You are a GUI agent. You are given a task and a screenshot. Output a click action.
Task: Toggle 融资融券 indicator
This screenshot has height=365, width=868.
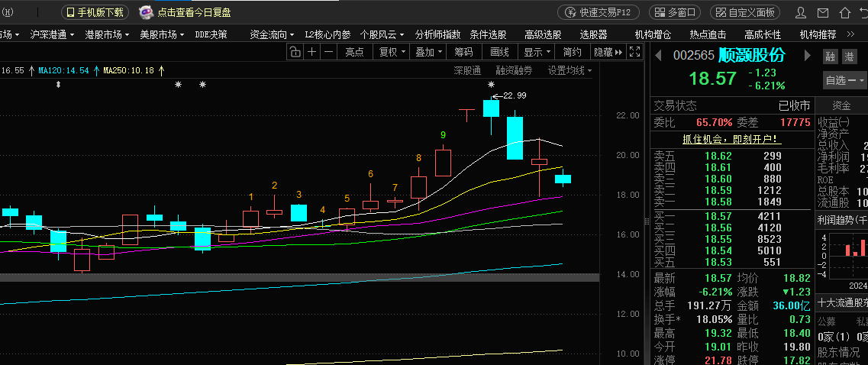514,70
